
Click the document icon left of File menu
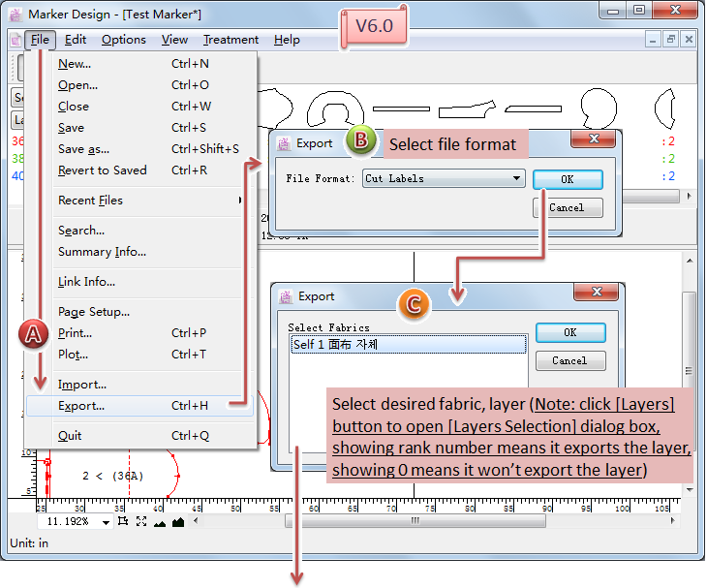[15, 40]
